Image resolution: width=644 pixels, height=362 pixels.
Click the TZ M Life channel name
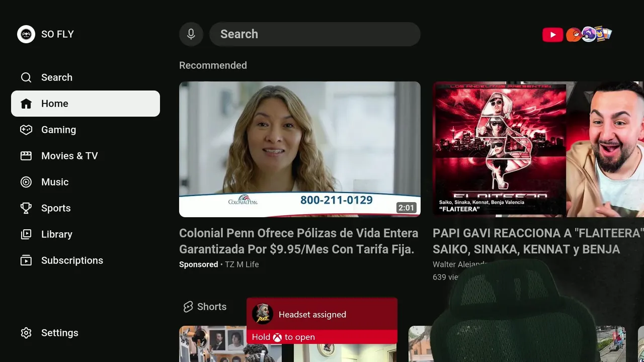pos(242,264)
